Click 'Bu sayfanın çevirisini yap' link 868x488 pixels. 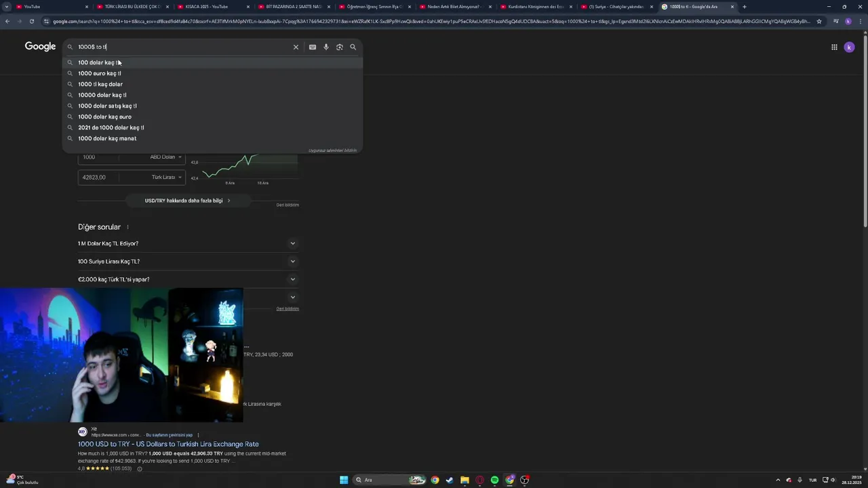click(x=170, y=435)
